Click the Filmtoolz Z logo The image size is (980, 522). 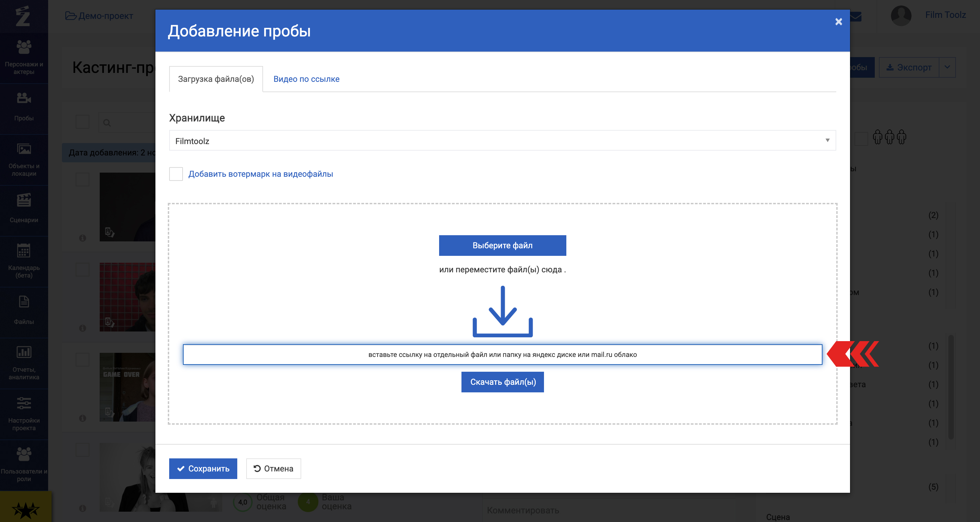tap(23, 16)
